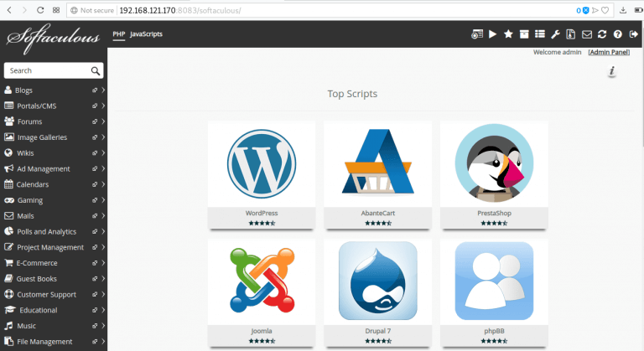Open the Admin Panel link
Viewport: 644px width, 351px height.
[609, 52]
